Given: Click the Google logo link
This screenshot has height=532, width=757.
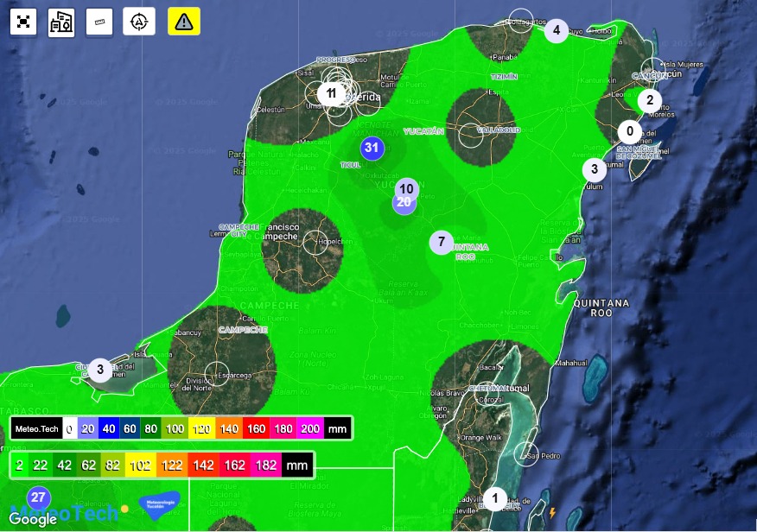Looking at the screenshot, I should [33, 519].
